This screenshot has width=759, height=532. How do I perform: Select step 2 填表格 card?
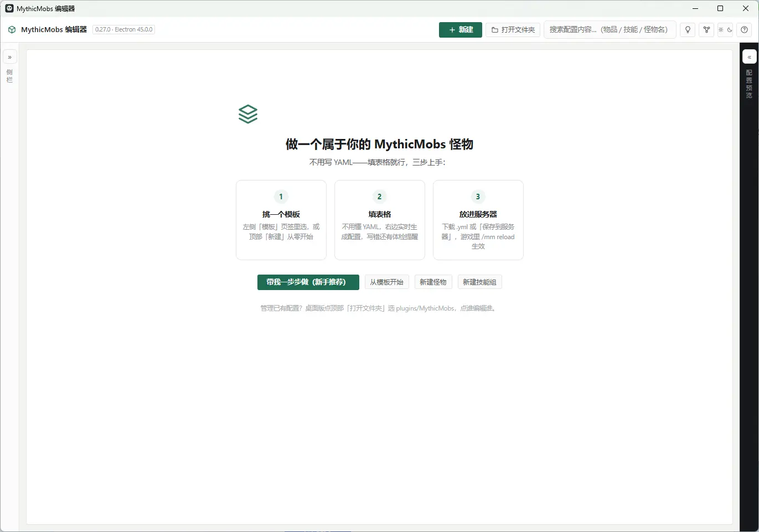click(380, 220)
